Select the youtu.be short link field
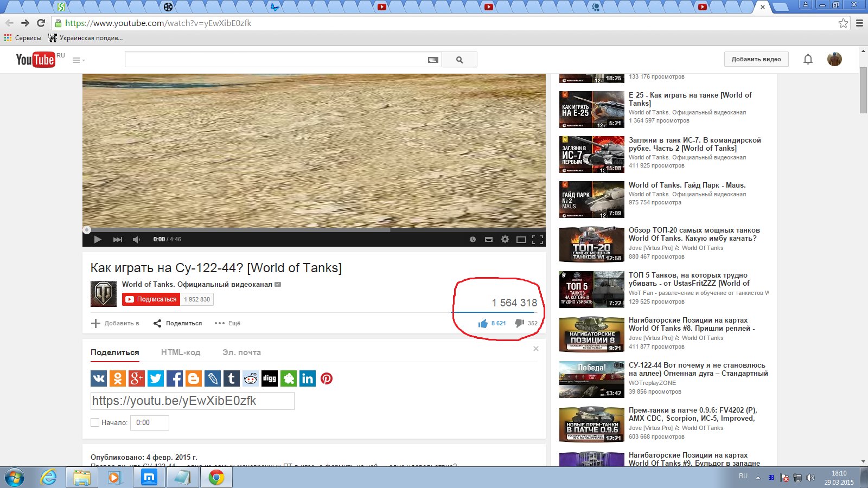This screenshot has width=868, height=488. point(193,401)
